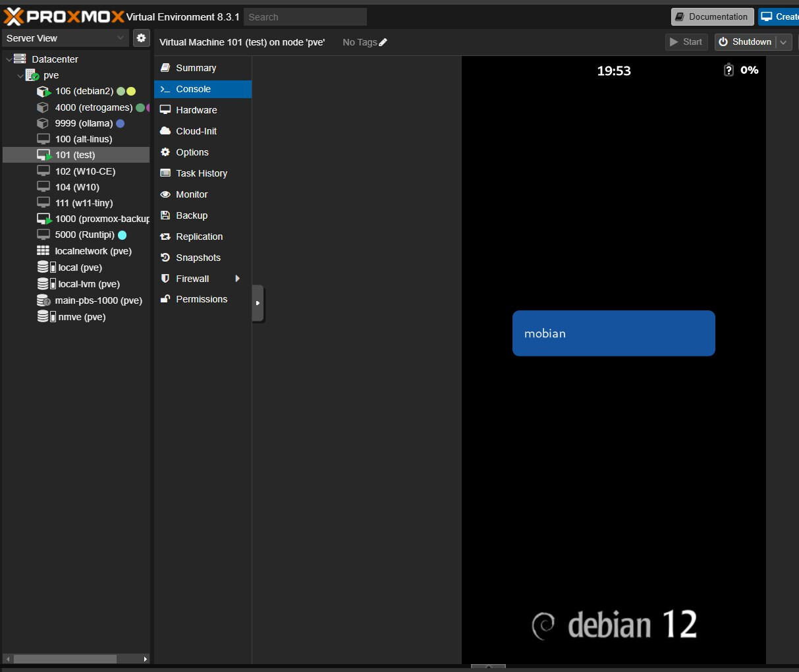Click the tree horizontal scrollbar right arrow

point(146,659)
